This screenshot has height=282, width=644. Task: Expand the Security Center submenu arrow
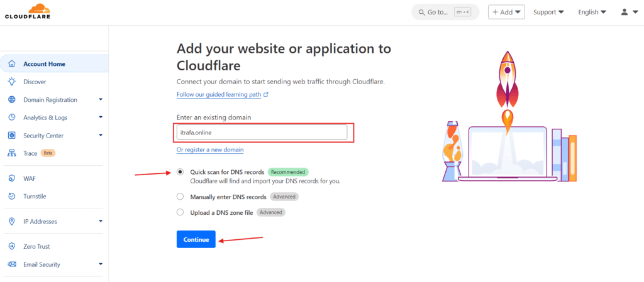pos(101,135)
